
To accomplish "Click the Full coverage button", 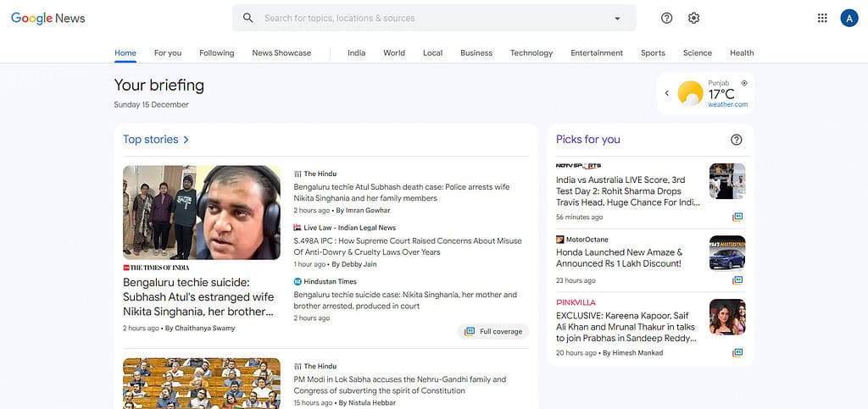I will [x=493, y=332].
